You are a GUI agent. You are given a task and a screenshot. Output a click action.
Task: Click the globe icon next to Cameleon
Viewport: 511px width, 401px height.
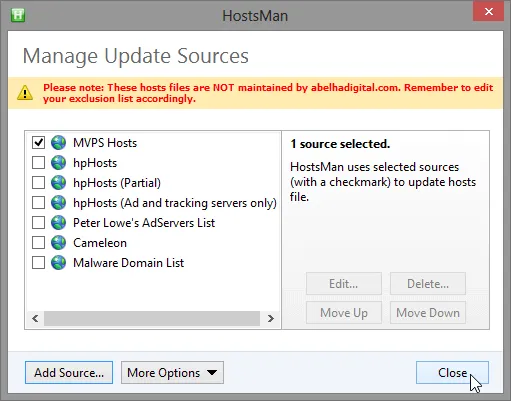(x=59, y=243)
